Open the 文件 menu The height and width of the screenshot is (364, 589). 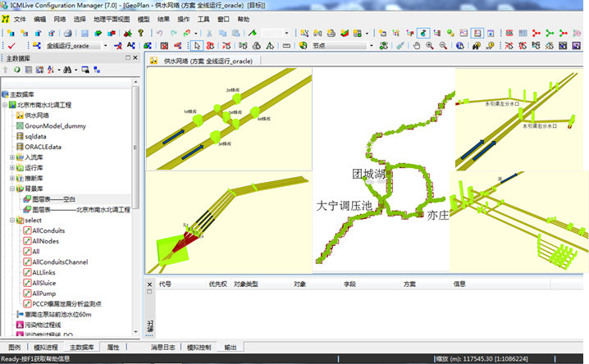coord(20,18)
